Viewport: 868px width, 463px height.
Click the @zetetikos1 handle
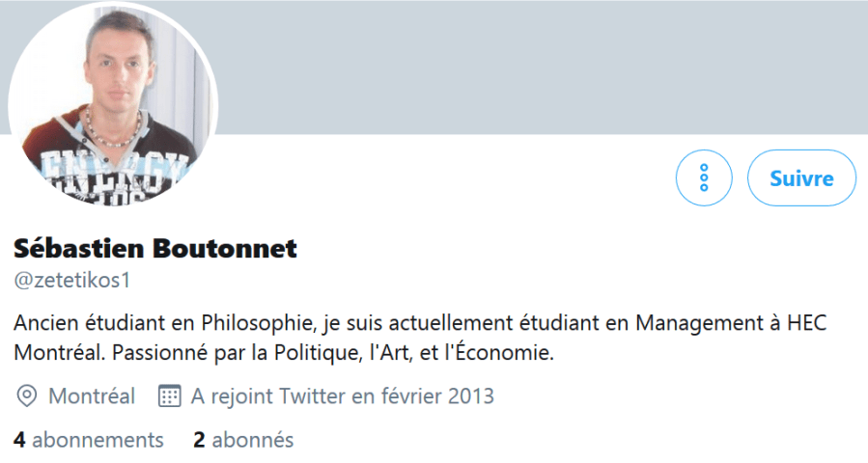click(71, 281)
